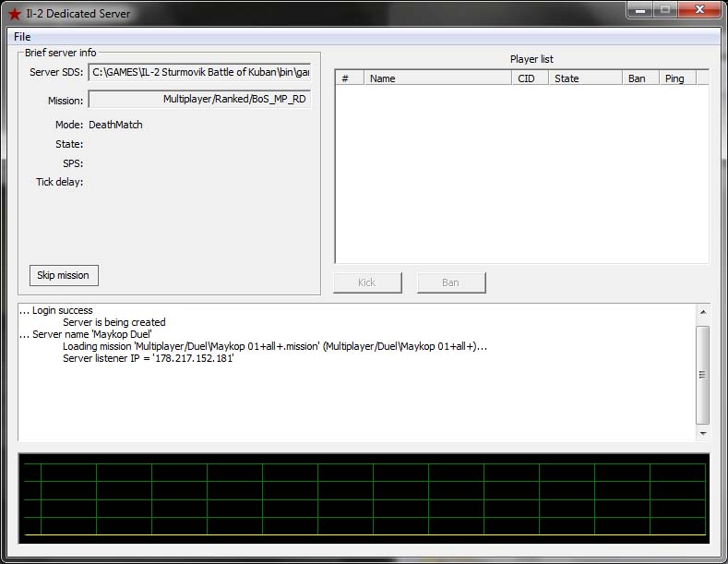Click the 'Server is being created' log line
The image size is (728, 564).
[x=114, y=322]
